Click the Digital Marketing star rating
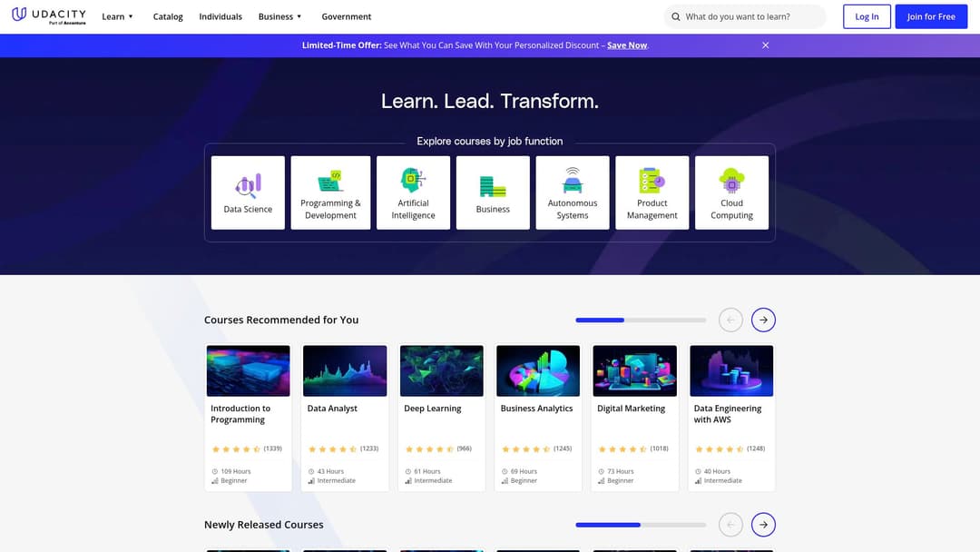 click(622, 448)
